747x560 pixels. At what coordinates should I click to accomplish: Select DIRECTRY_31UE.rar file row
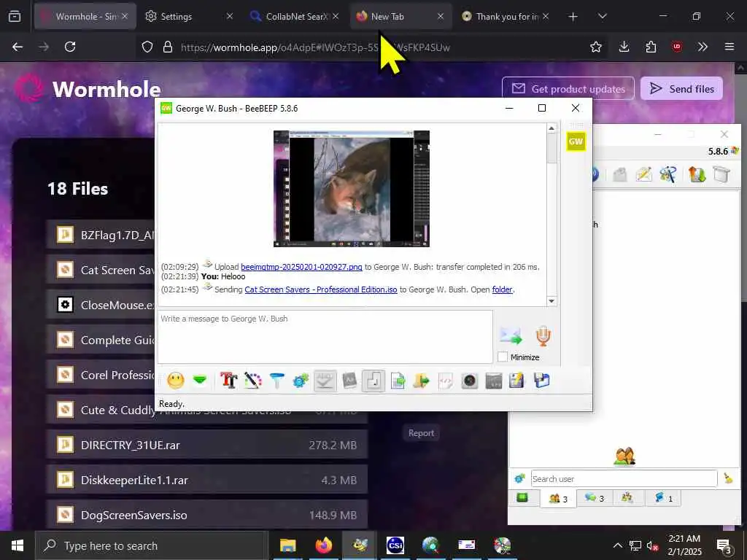206,445
